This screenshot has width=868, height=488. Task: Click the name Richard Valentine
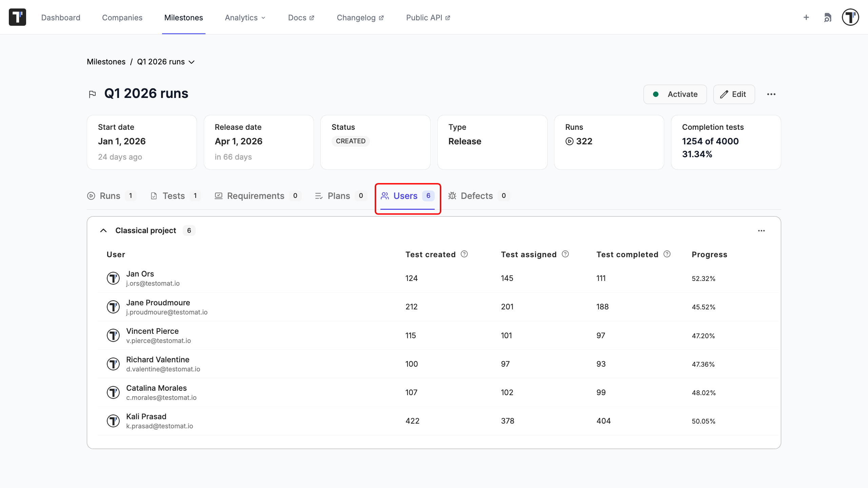point(158,360)
